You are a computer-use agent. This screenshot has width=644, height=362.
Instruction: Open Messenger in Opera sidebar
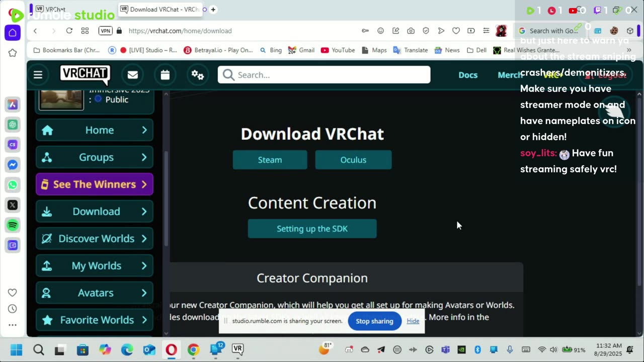[x=13, y=165]
